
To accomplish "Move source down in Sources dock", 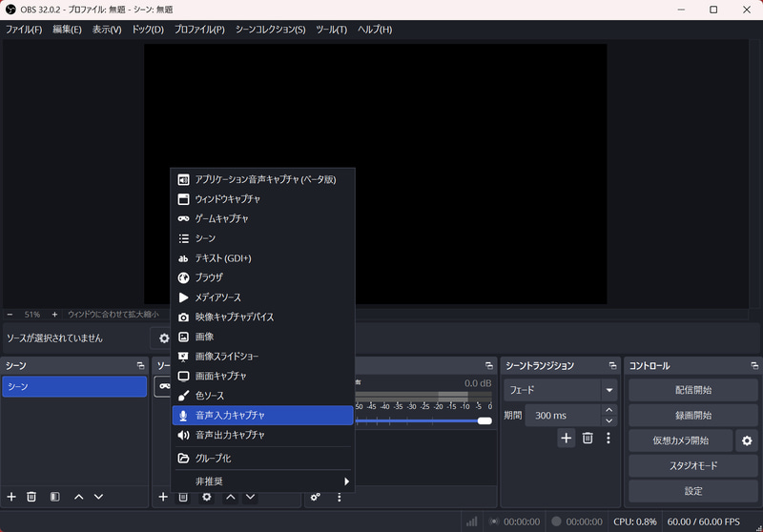I will (x=250, y=497).
